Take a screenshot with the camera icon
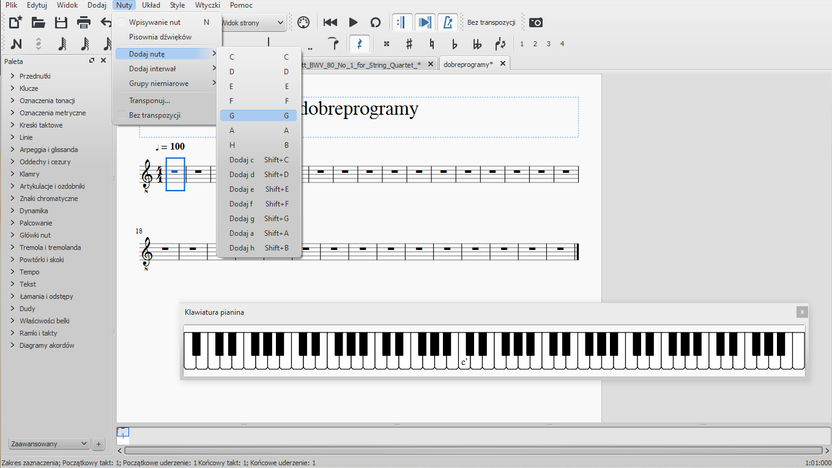The height and width of the screenshot is (468, 832). [x=536, y=22]
